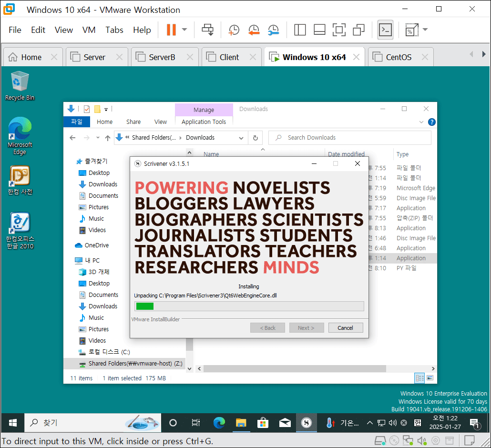Click the Scrivener install progress bar
Screen dimensions: 491x448
click(x=249, y=306)
